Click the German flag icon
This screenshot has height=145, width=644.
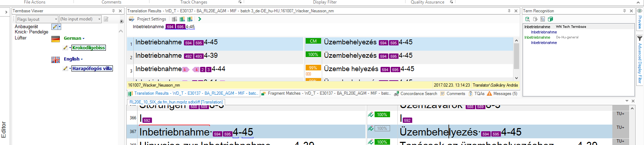click(x=56, y=39)
